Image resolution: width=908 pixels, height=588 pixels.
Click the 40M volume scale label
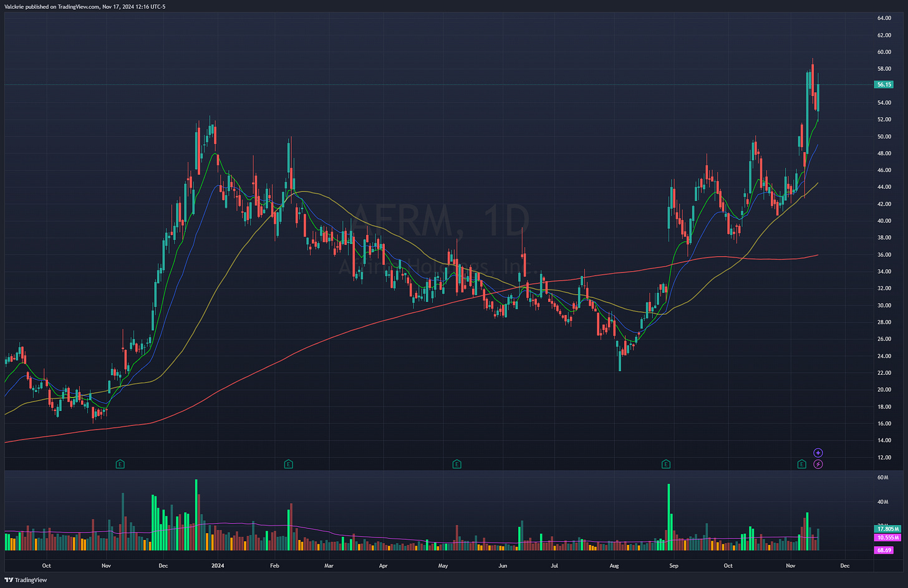point(882,501)
